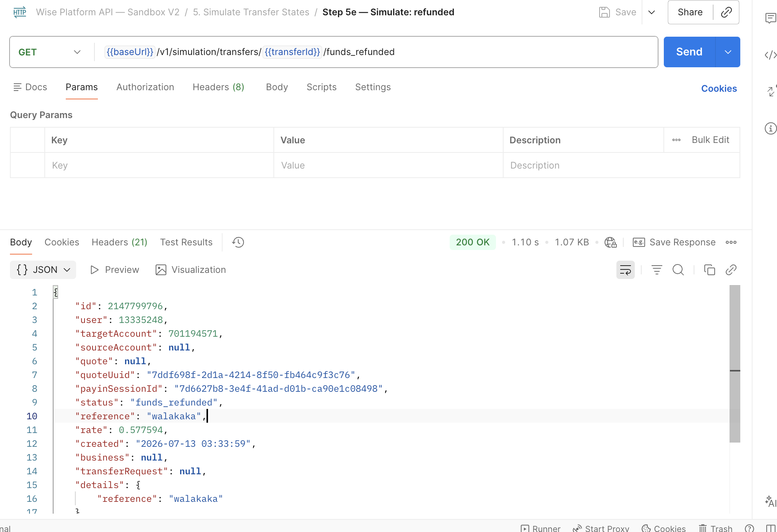Image resolution: width=777 pixels, height=532 pixels.
Task: Open Visualization response view
Action: tap(191, 270)
